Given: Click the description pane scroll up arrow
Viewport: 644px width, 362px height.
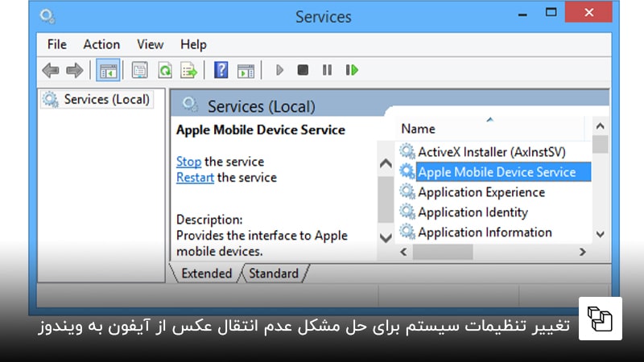Looking at the screenshot, I should coord(386,164).
